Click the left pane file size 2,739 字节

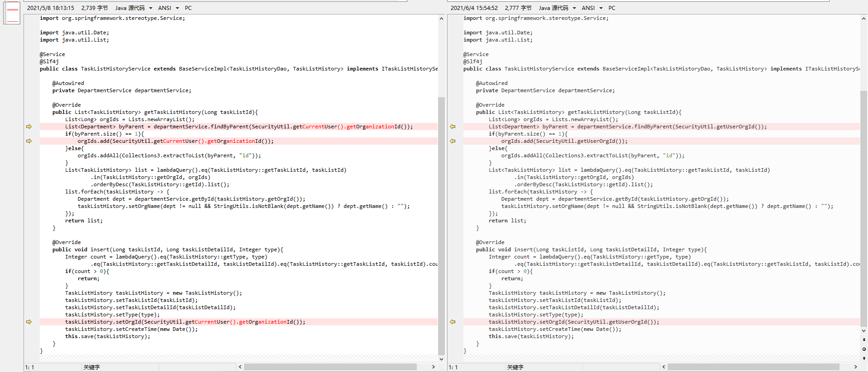click(x=94, y=8)
